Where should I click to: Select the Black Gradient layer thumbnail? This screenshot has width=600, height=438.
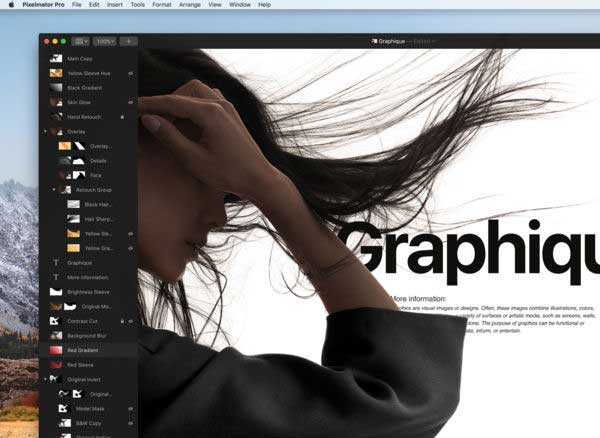click(x=56, y=88)
